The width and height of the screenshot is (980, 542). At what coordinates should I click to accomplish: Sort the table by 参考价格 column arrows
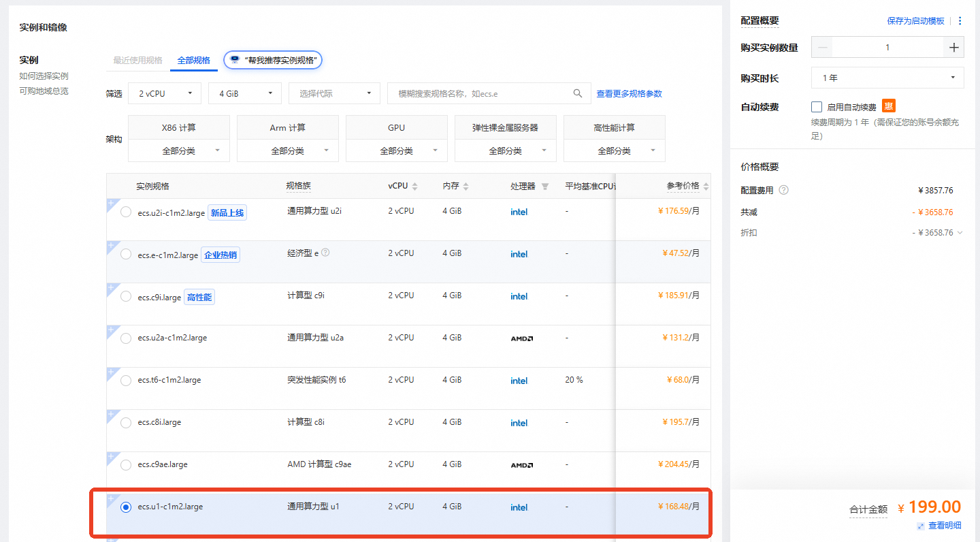(x=706, y=187)
